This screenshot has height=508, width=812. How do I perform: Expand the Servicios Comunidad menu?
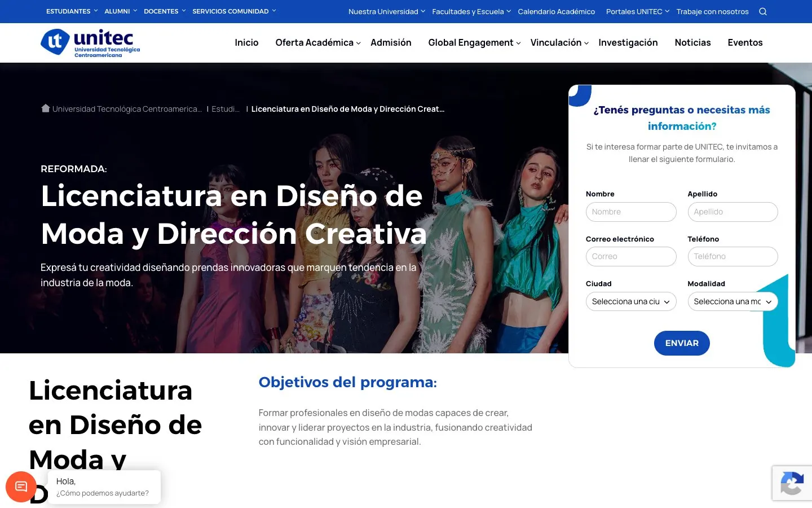[234, 11]
